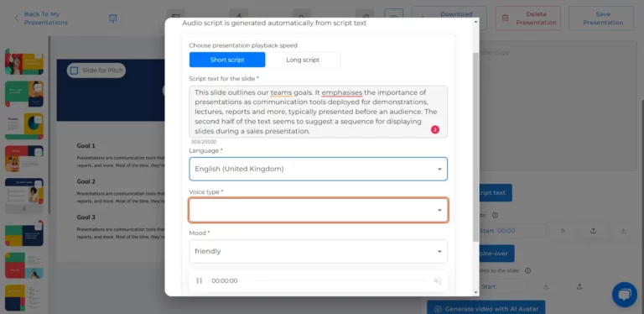Screen dimensions: 644x314
Task: Click the download icon in video row
Action: (x=546, y=286)
